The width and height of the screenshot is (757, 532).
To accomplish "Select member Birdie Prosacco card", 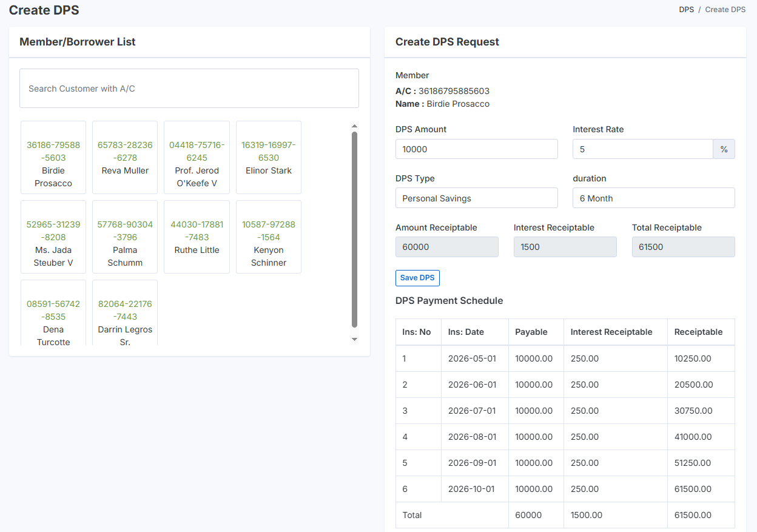I will coord(53,158).
